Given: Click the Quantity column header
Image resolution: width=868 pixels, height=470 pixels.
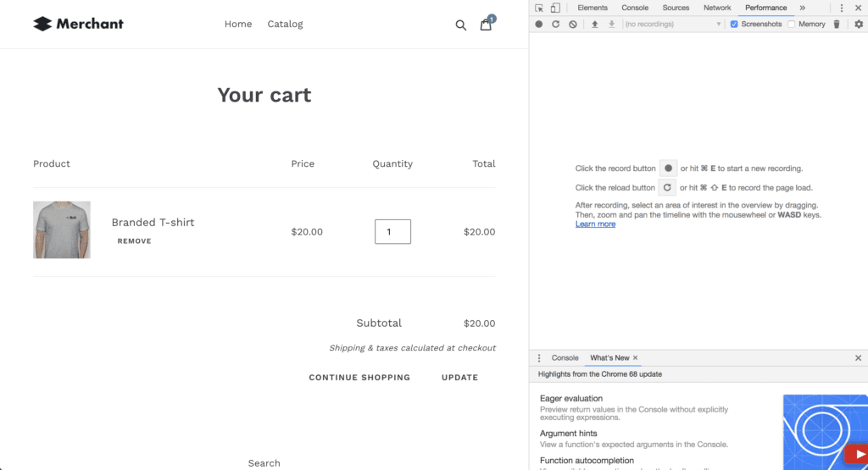Looking at the screenshot, I should tap(392, 163).
